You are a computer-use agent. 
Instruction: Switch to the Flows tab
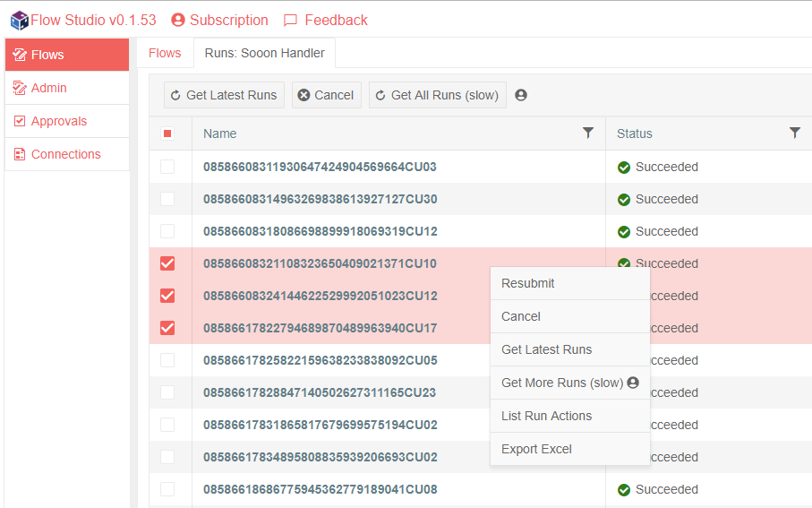(x=165, y=53)
